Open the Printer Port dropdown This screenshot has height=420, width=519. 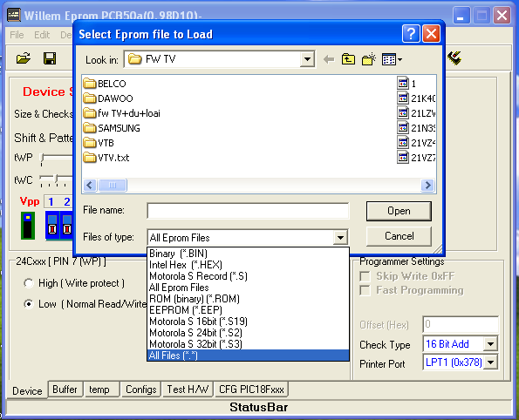click(x=490, y=362)
